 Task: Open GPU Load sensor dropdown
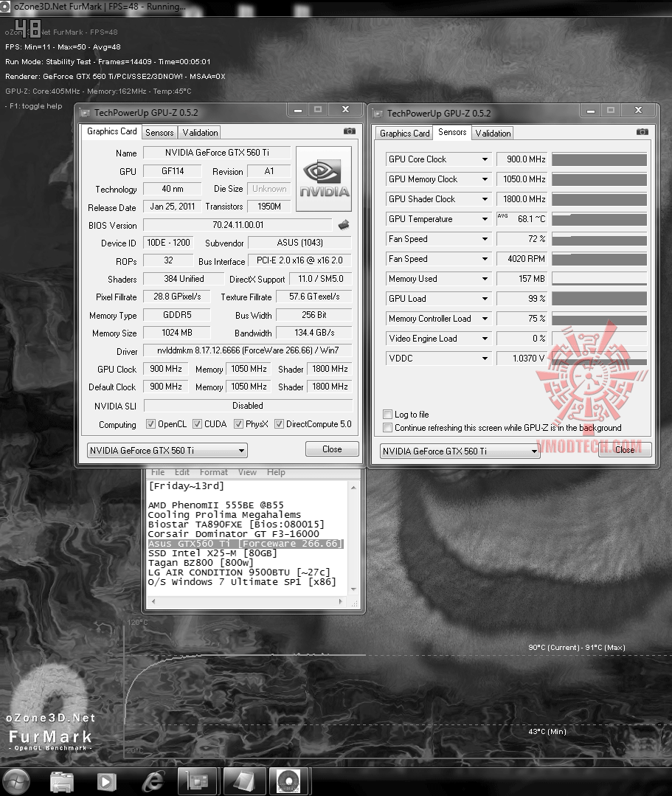(x=485, y=299)
